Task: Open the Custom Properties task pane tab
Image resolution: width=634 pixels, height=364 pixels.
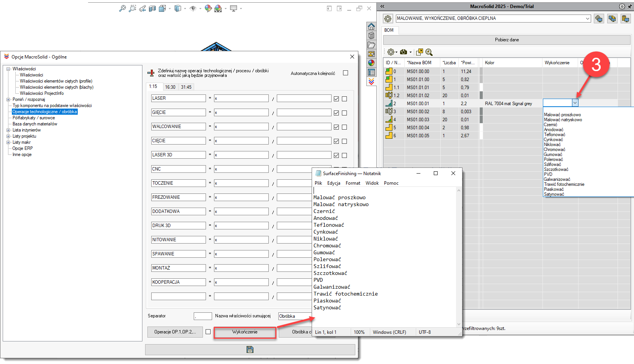Action: pos(371,72)
